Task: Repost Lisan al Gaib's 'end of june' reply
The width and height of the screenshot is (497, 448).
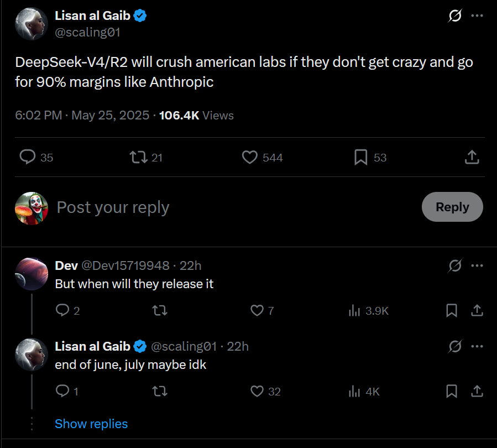Action: coord(160,392)
